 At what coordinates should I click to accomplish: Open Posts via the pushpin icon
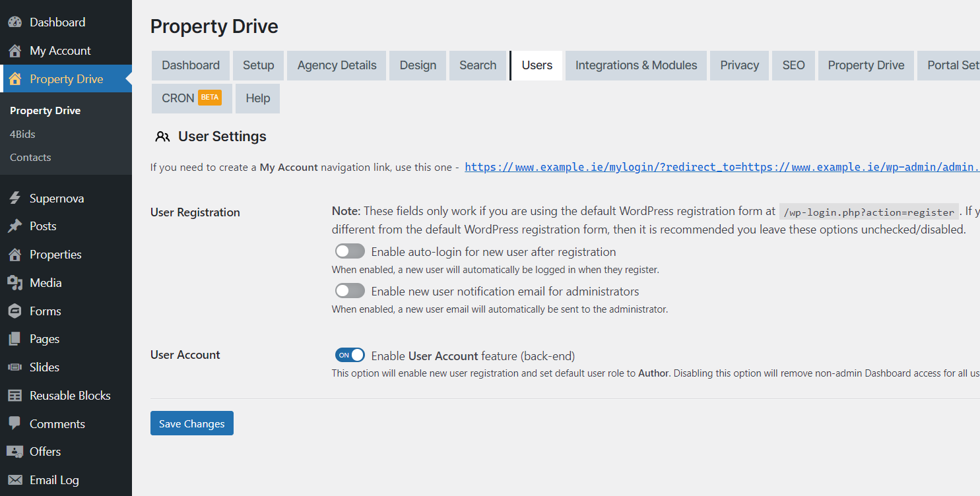tap(15, 226)
